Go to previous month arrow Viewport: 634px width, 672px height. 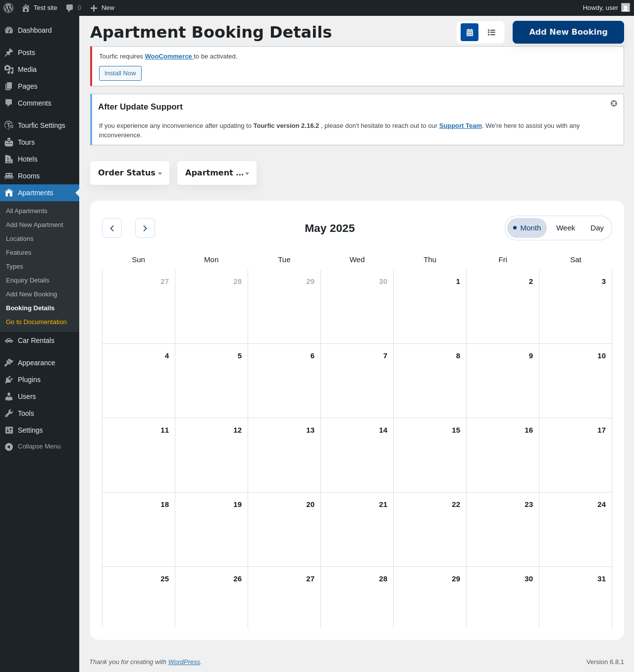(112, 228)
